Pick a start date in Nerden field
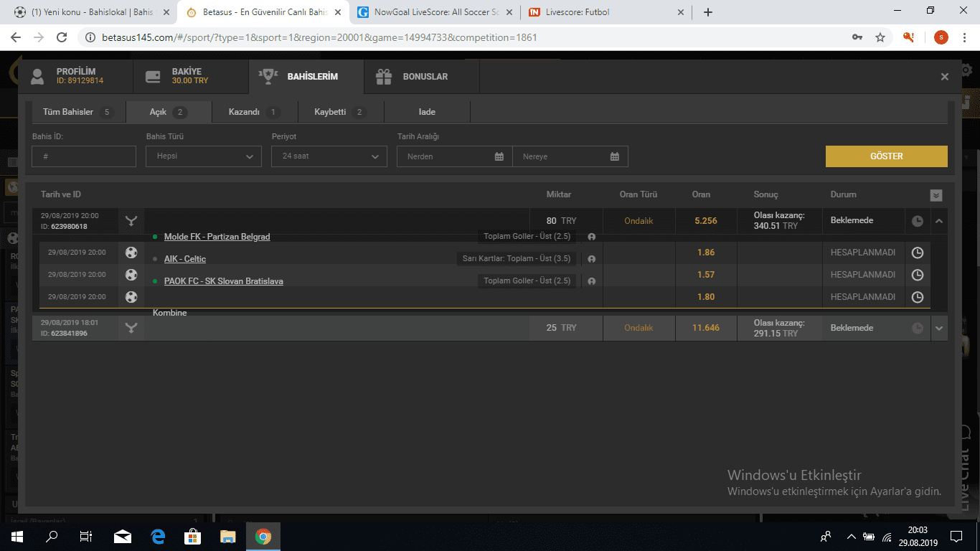 (x=455, y=156)
